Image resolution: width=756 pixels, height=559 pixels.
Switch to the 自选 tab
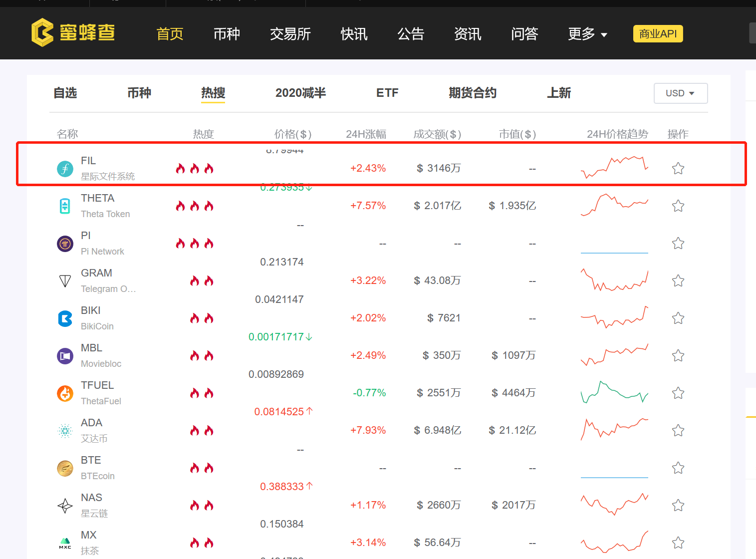tap(65, 93)
